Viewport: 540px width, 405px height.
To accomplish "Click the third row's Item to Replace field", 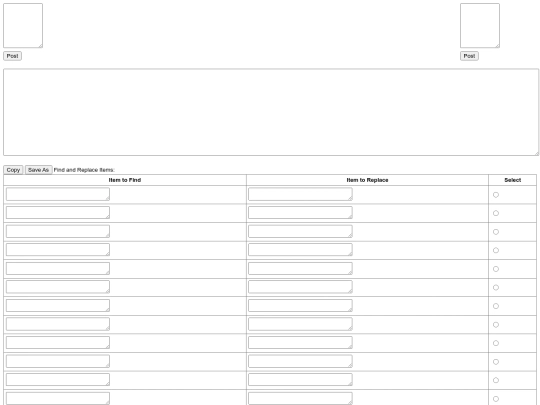I will click(x=300, y=231).
